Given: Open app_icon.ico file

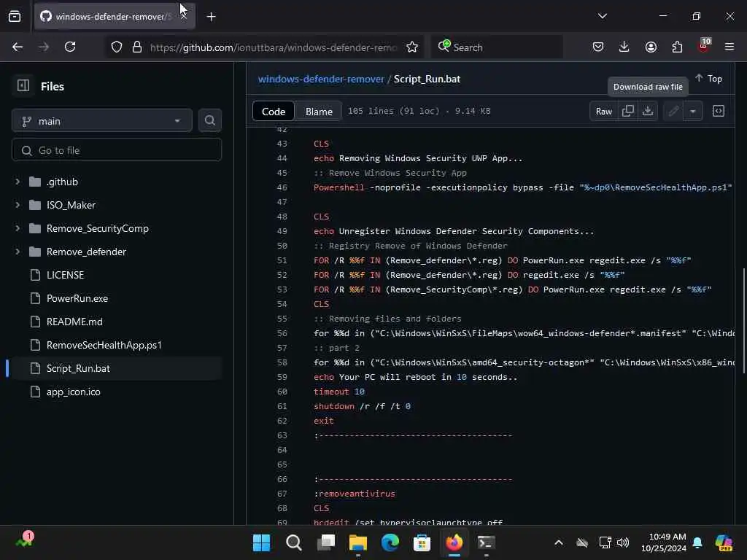Looking at the screenshot, I should click(74, 392).
